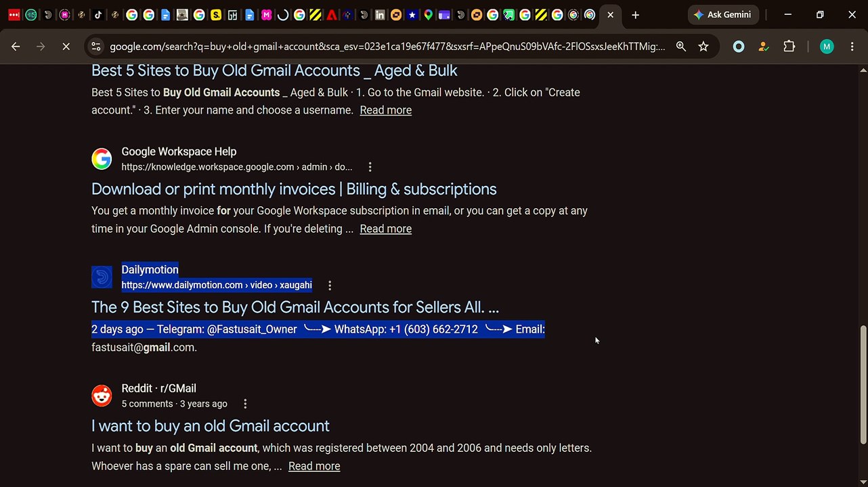Click the Ask Gemini button

click(722, 15)
